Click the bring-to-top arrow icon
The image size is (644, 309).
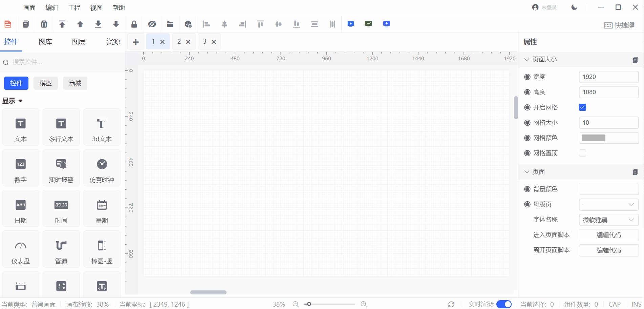[x=62, y=24]
